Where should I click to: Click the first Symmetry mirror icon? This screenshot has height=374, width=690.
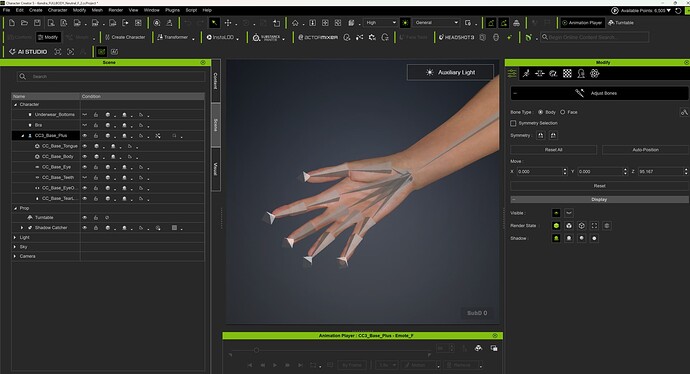tap(540, 136)
